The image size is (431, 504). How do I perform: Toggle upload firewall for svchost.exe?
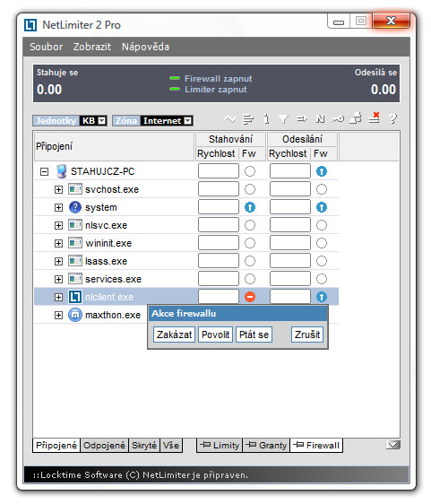coord(322,189)
